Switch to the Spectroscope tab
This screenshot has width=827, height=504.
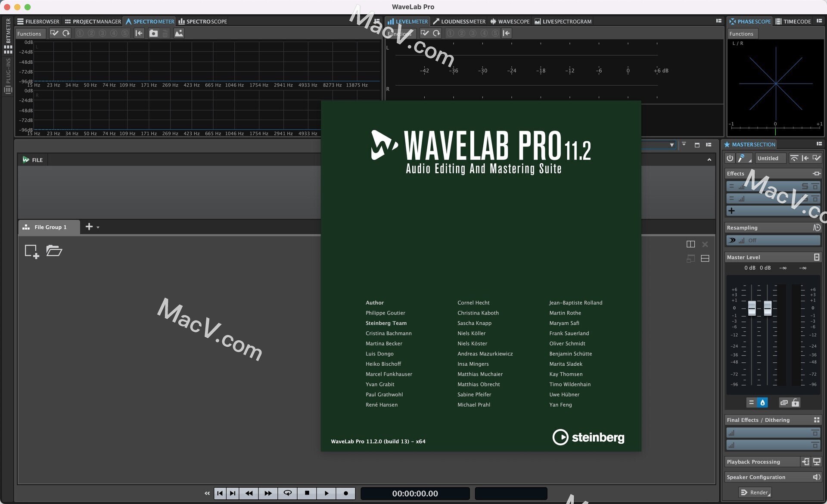(x=202, y=21)
